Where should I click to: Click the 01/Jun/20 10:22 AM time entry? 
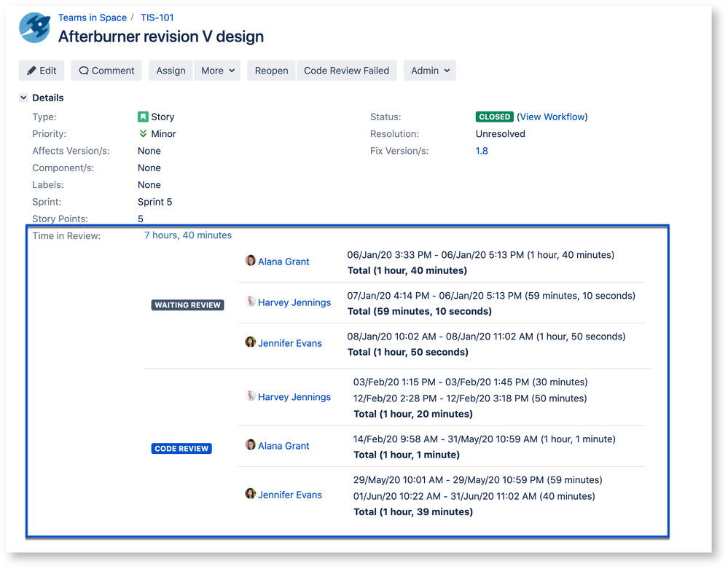[x=474, y=496]
